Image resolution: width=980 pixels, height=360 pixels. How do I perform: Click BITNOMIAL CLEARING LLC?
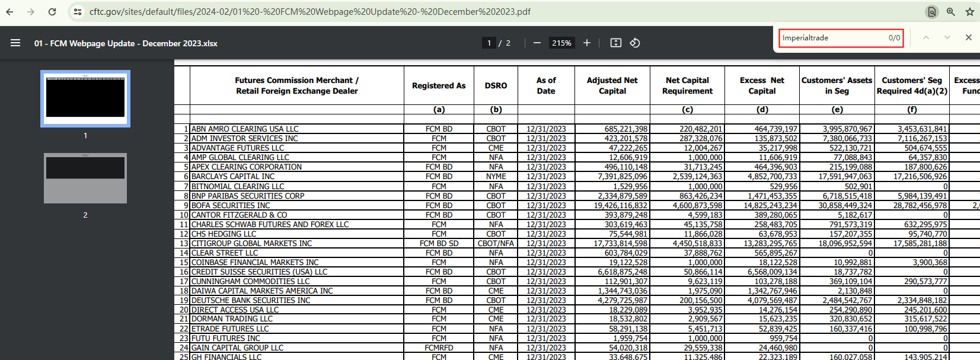pyautogui.click(x=238, y=186)
